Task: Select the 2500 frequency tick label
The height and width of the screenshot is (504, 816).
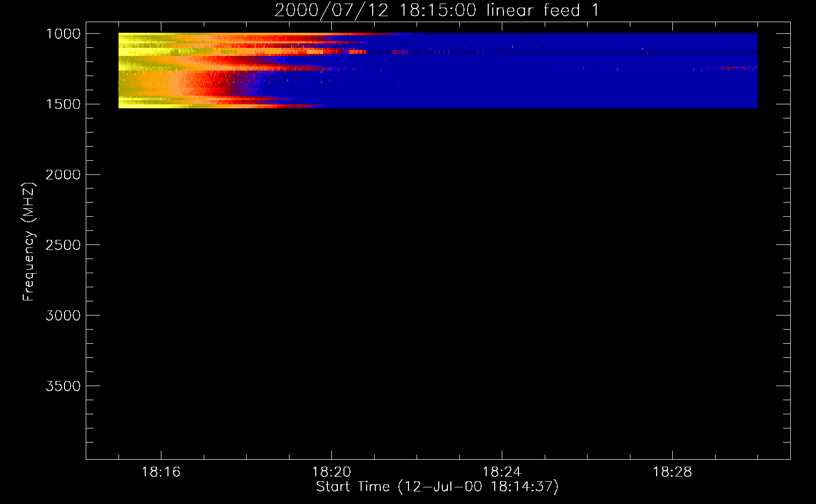Action: pyautogui.click(x=63, y=245)
